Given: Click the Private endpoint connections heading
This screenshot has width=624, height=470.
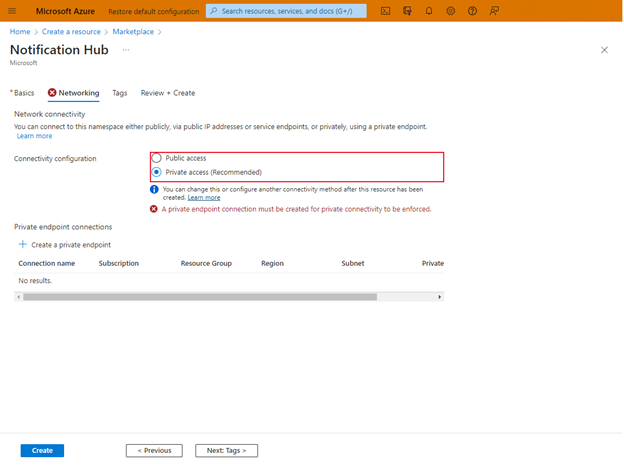Looking at the screenshot, I should point(63,227).
